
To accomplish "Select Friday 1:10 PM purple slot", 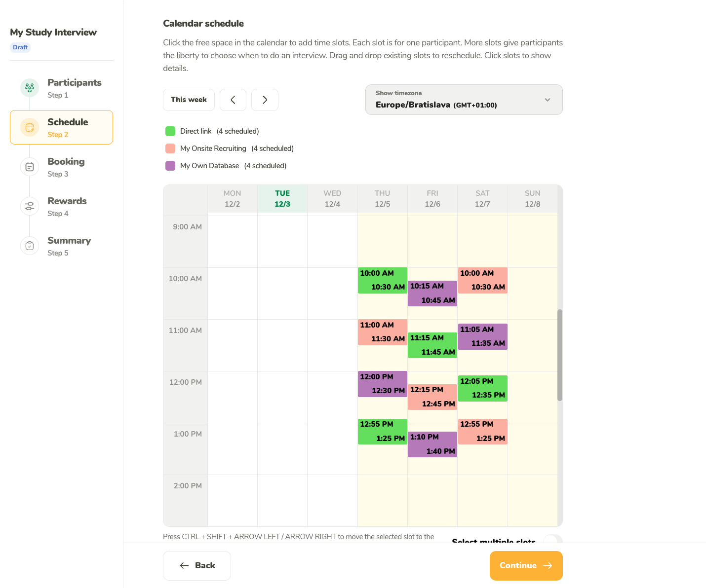I will [432, 444].
